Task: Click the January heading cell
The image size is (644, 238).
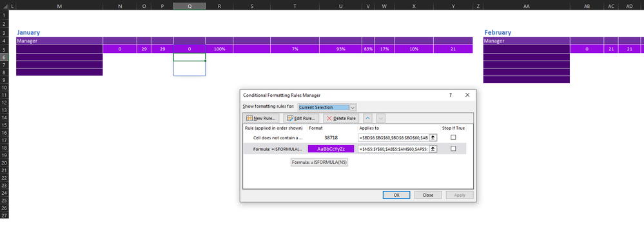Action: coord(59,32)
